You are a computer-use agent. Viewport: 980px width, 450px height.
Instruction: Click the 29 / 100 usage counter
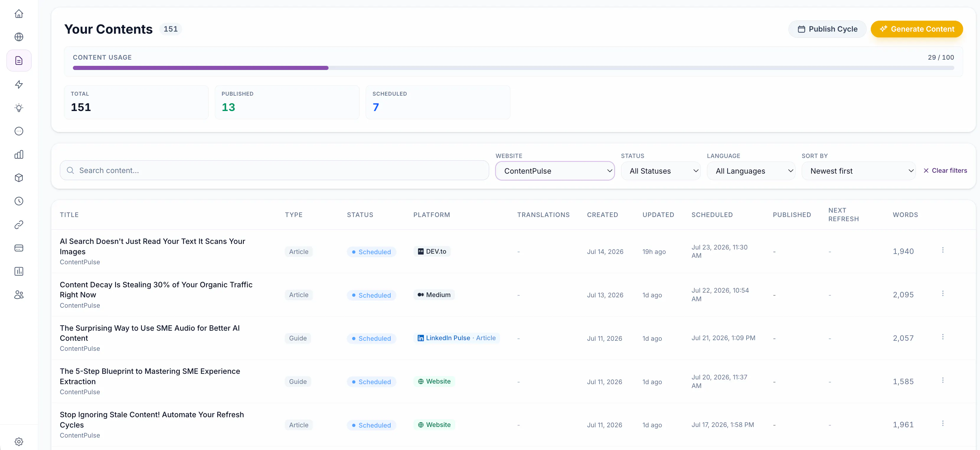pos(941,58)
